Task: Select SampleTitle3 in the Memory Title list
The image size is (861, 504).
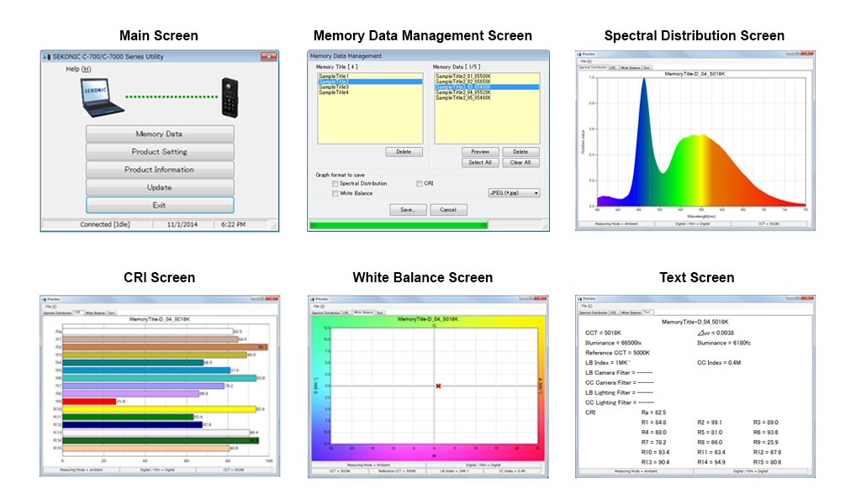Action: [x=334, y=87]
